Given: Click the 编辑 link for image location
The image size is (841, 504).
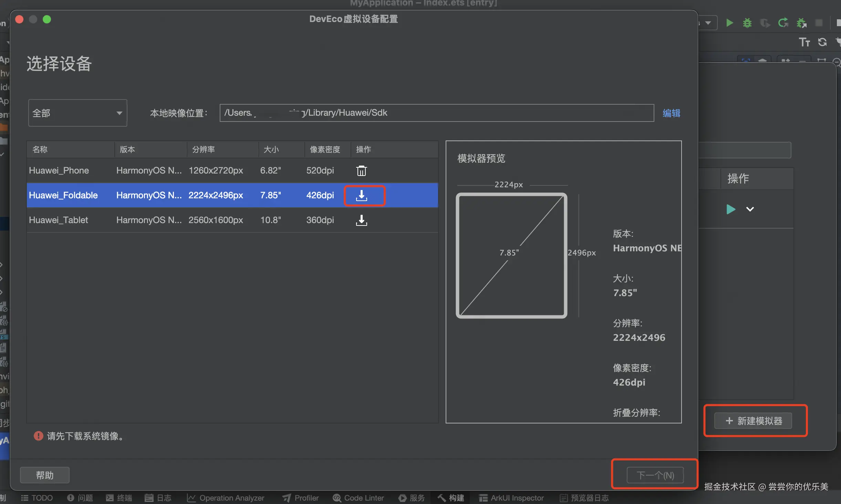Looking at the screenshot, I should (671, 113).
